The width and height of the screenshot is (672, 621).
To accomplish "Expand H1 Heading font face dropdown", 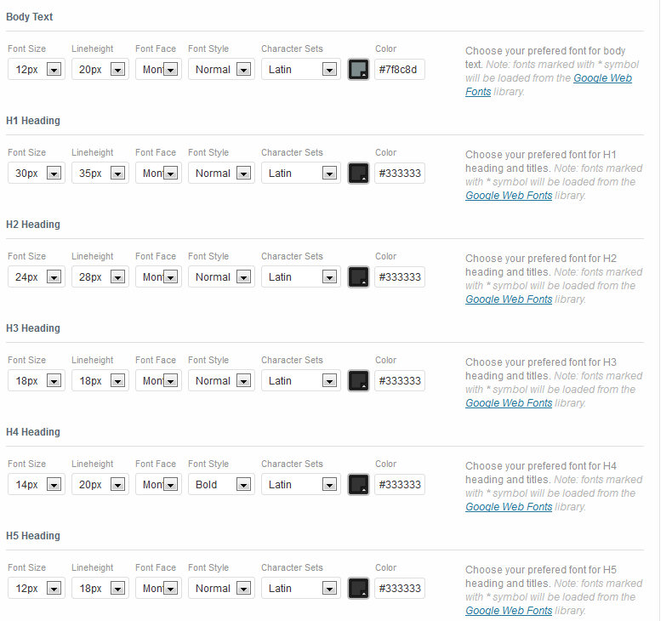I will [157, 174].
